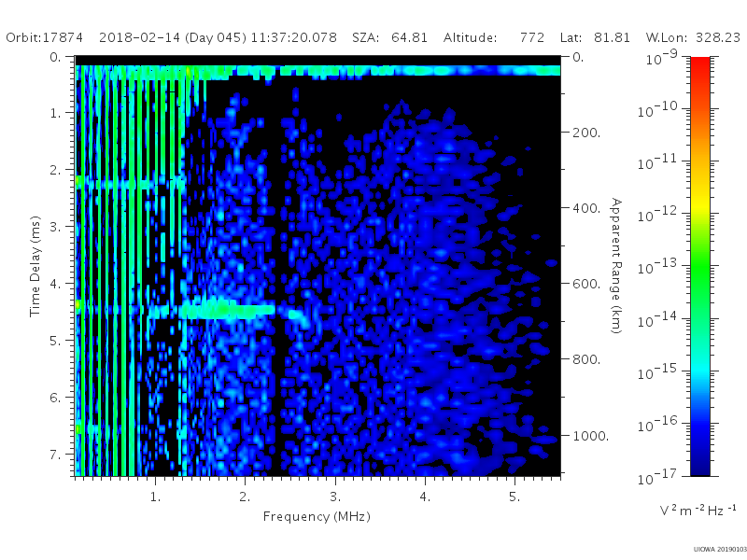
Task: Click the color scale bar legend
Action: pos(699,266)
